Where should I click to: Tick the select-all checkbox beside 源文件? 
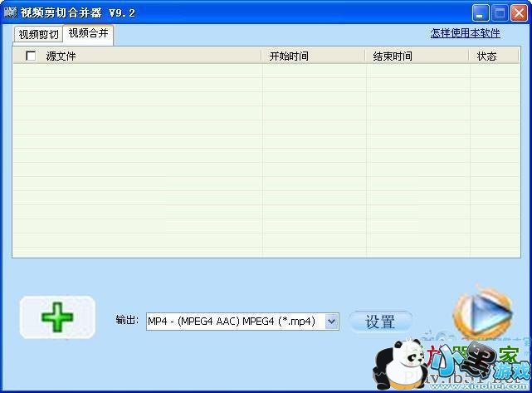[x=31, y=56]
